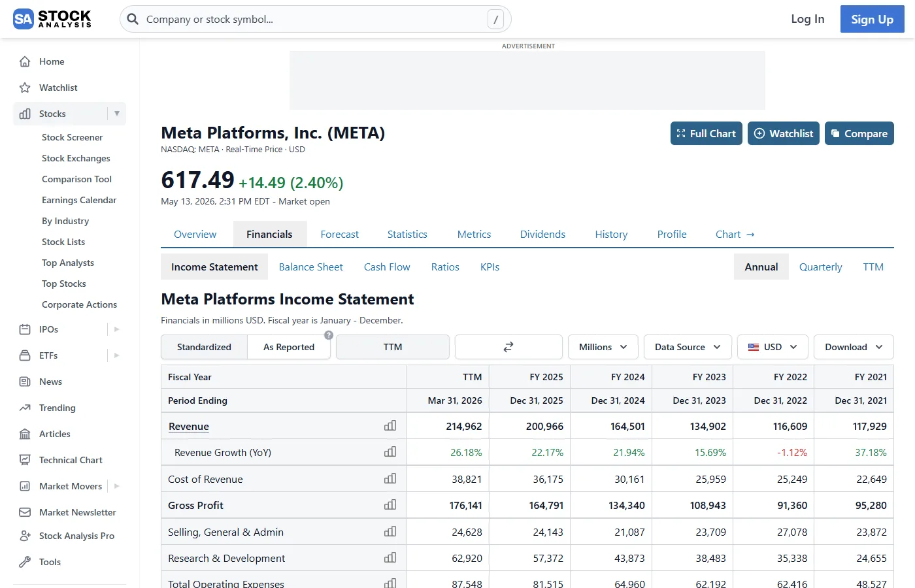Open the Ratios sub-tab

coord(445,267)
